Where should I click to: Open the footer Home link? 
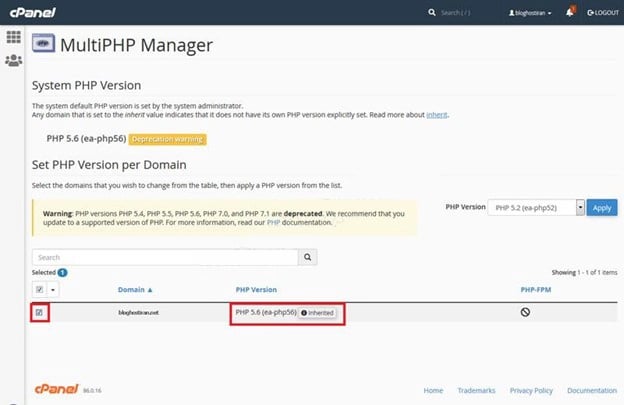click(433, 391)
